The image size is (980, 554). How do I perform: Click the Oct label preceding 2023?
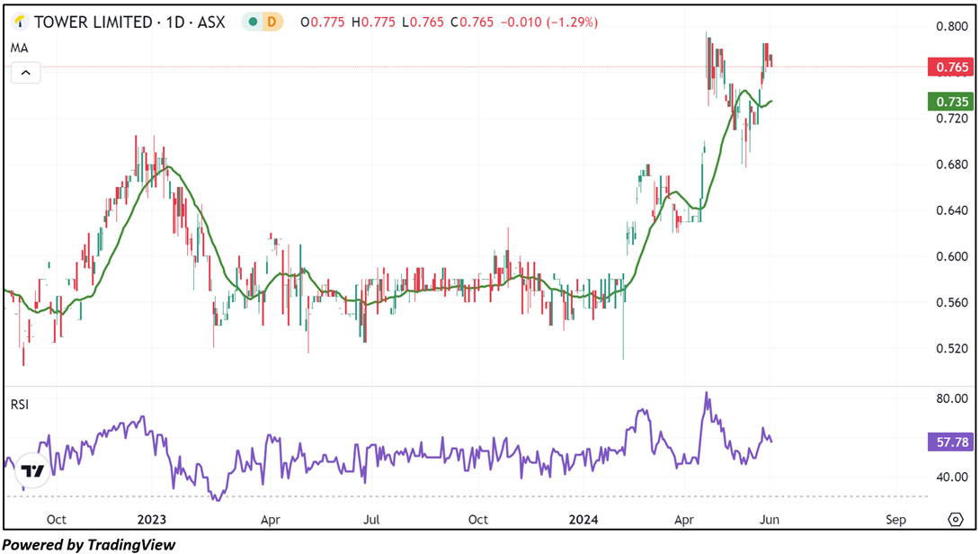point(57,520)
